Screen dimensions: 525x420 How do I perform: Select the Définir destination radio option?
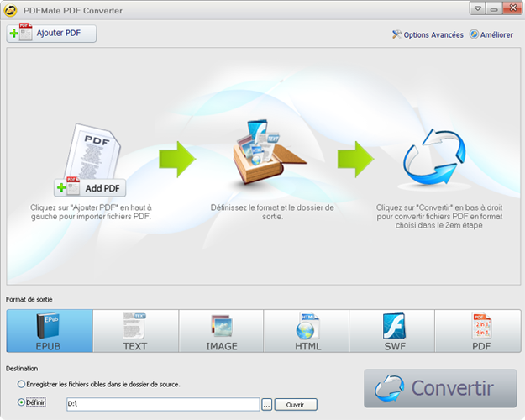click(21, 403)
